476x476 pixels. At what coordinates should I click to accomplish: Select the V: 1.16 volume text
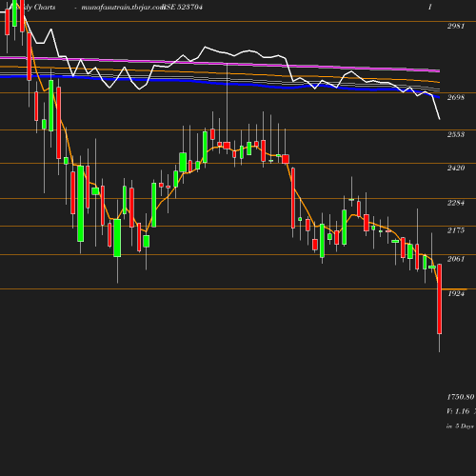[x=458, y=411]
